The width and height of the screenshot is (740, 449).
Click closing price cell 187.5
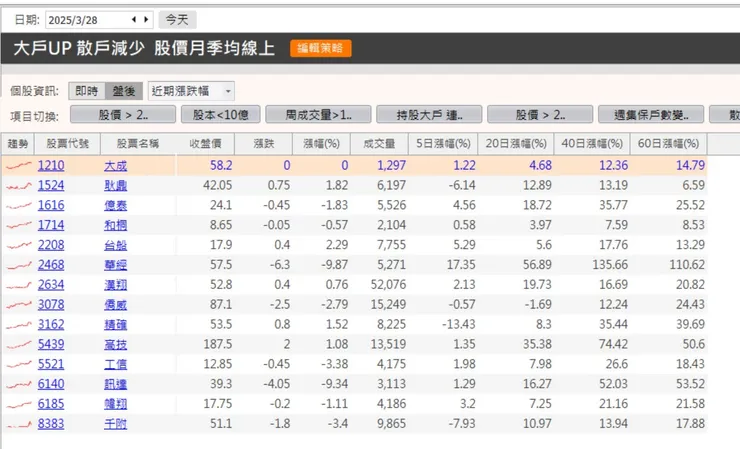pos(218,344)
